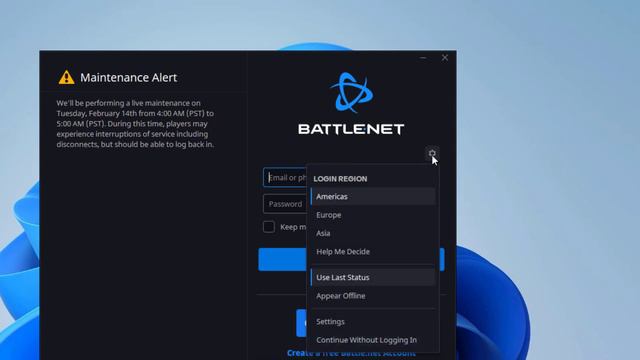Close the Battle.net login window
This screenshot has width=640, height=360.
click(444, 58)
